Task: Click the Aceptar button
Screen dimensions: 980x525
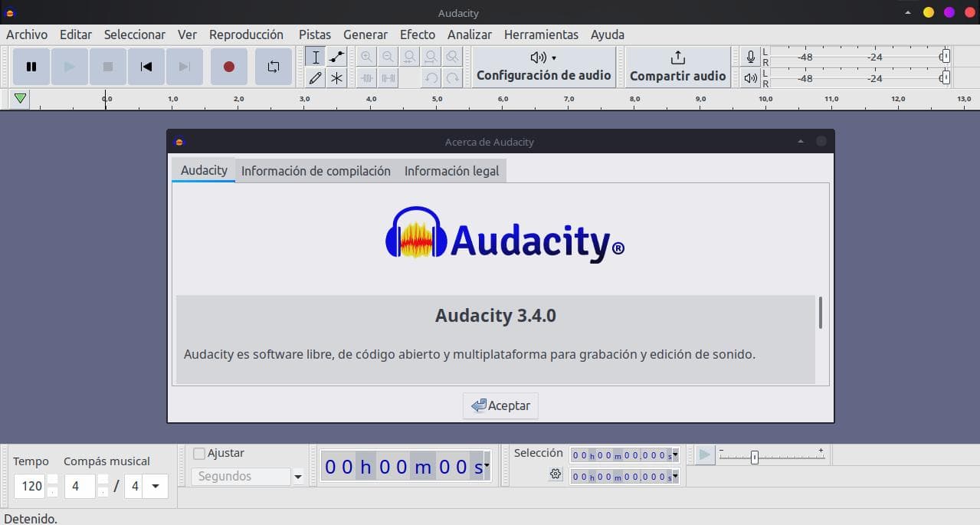Action: (500, 405)
